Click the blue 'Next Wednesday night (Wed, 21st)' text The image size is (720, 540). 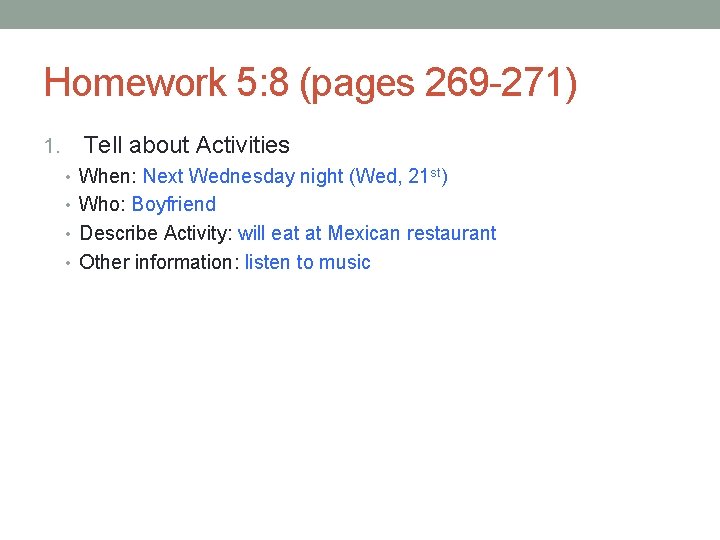[295, 176]
